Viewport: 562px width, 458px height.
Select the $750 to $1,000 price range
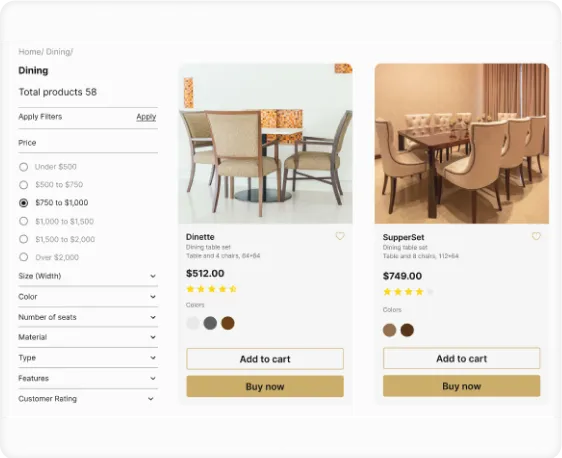[24, 203]
